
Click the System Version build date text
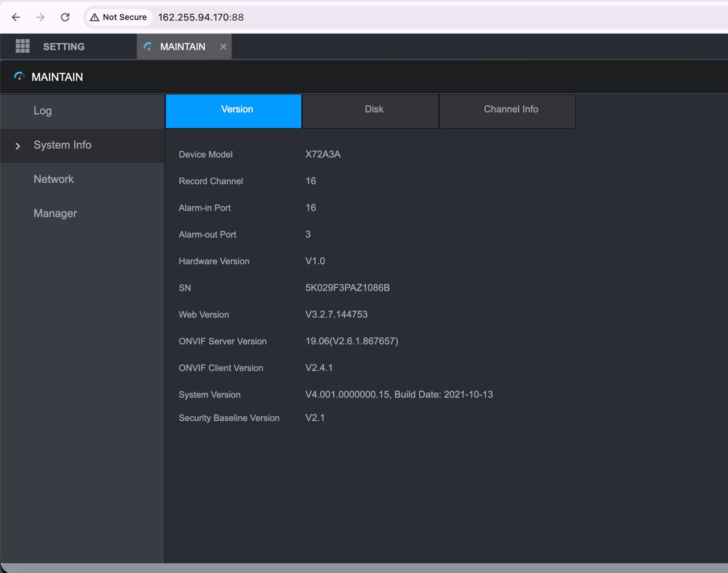pyautogui.click(x=444, y=395)
